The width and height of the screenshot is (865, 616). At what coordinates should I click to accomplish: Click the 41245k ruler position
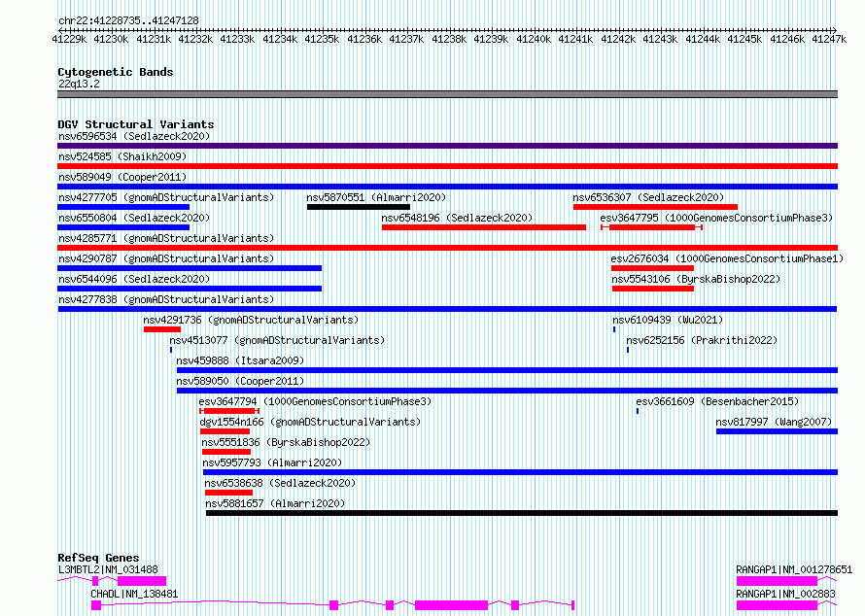tap(744, 39)
